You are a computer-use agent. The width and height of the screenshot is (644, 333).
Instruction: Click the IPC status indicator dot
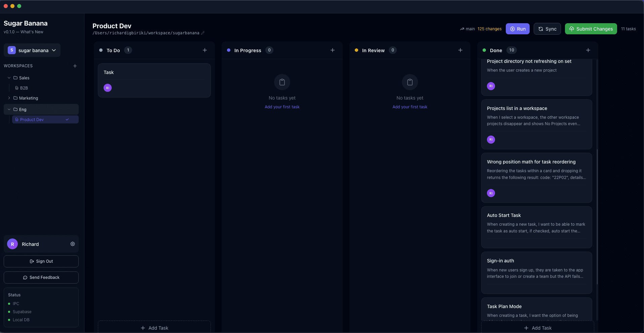[x=9, y=303]
